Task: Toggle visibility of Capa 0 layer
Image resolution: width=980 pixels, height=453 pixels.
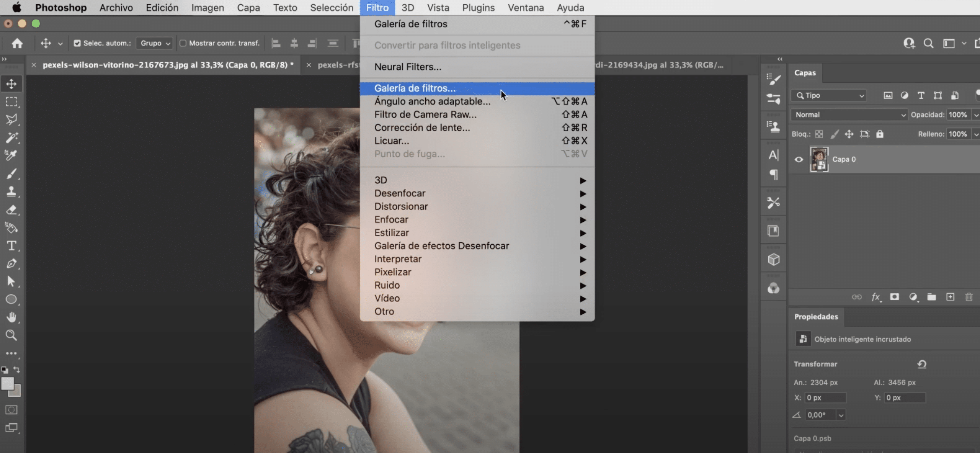Action: click(x=799, y=159)
